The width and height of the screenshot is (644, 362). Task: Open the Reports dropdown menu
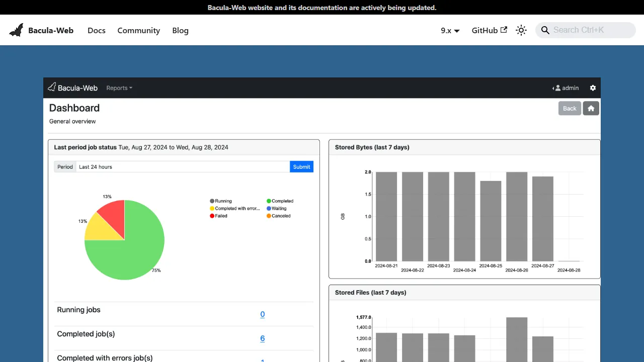(x=119, y=88)
